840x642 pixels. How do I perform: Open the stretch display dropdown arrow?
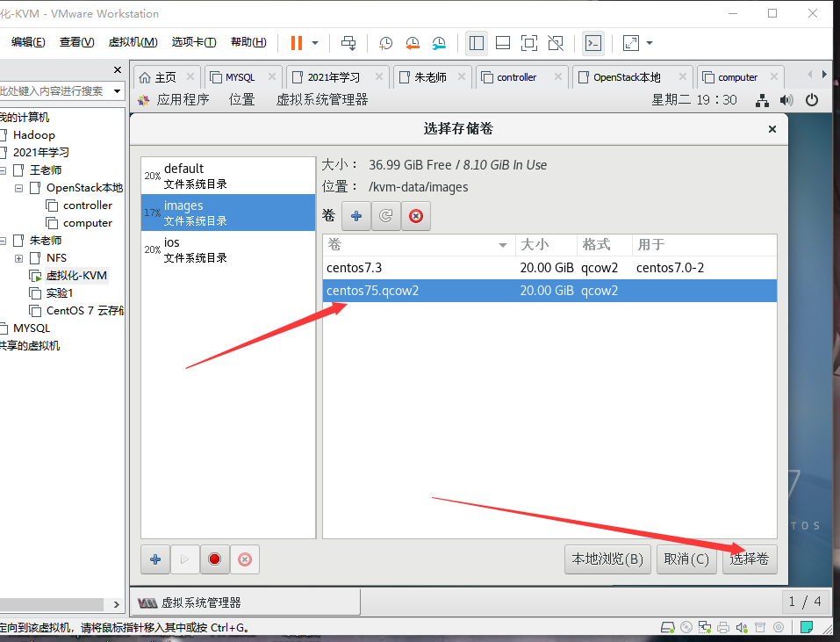click(650, 43)
